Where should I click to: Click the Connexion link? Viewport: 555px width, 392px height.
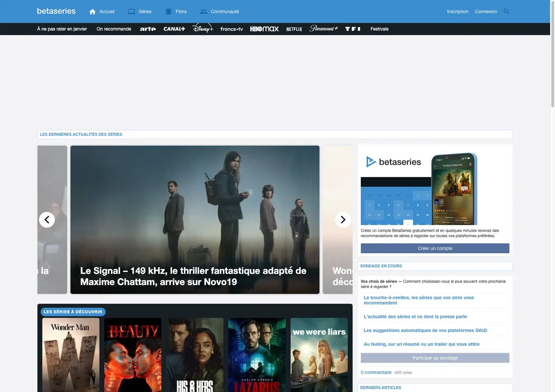[486, 12]
